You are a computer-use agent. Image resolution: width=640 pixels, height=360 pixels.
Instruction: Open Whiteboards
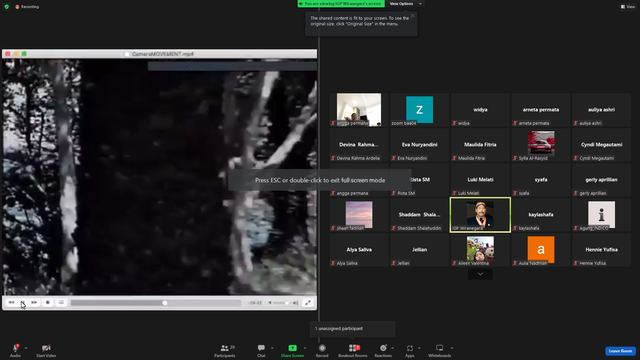click(440, 350)
